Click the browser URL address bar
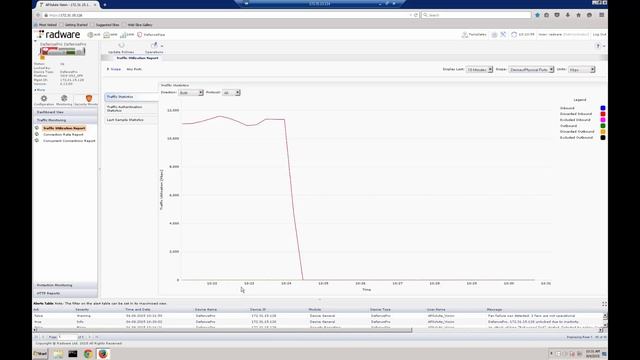Screen dimensions: 640x360 pos(229,15)
